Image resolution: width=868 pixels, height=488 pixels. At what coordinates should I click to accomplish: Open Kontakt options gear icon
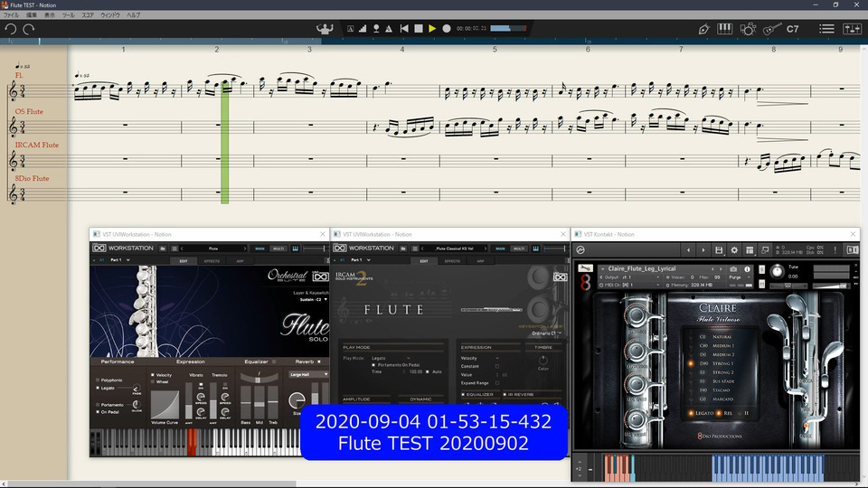[x=734, y=250]
